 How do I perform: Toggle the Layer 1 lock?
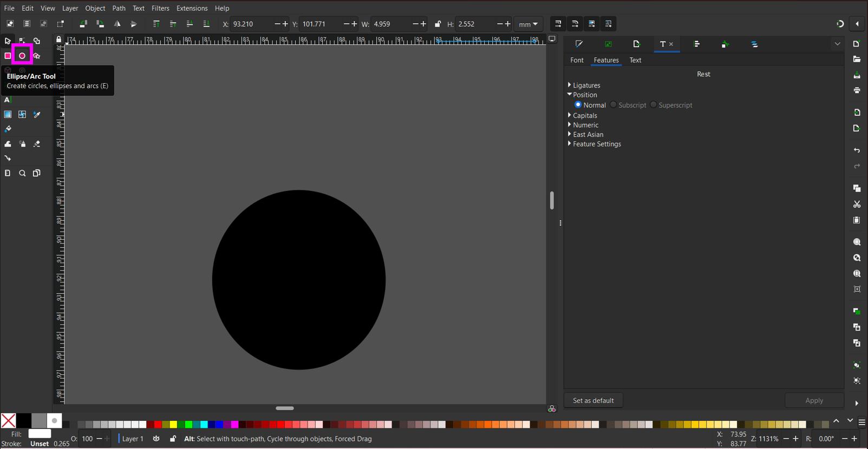coord(173,439)
